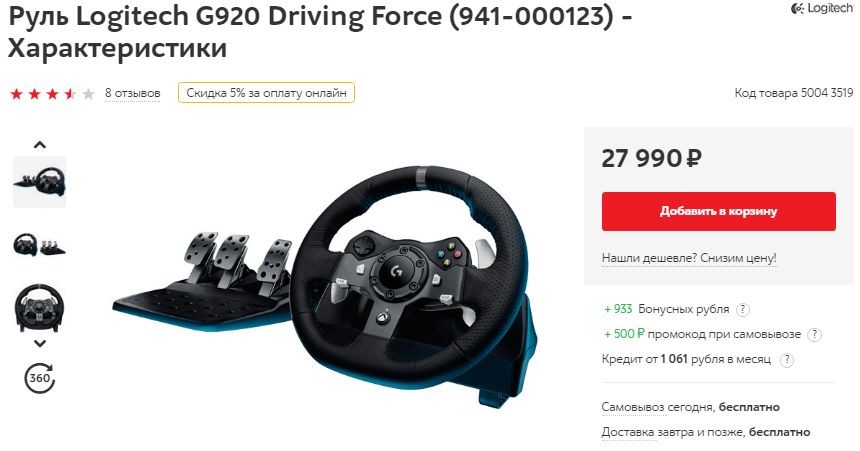
Task: Add the steering wheel to cart
Action: (718, 211)
